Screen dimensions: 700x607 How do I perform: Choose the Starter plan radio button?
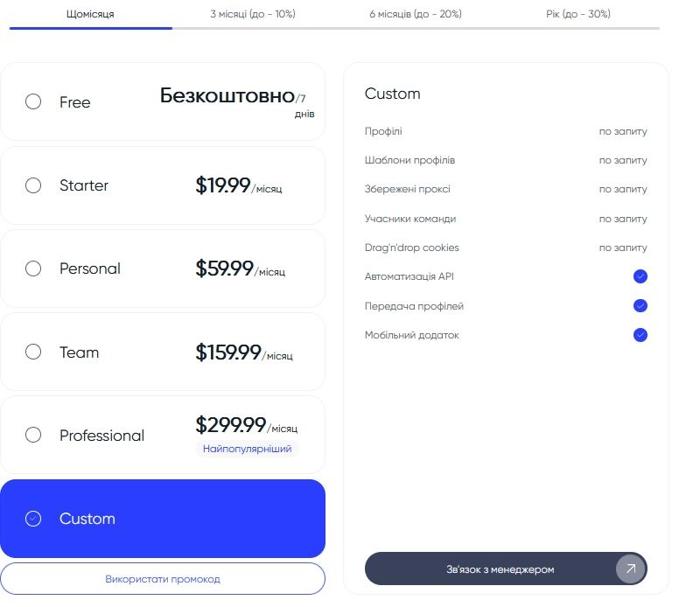tap(33, 185)
